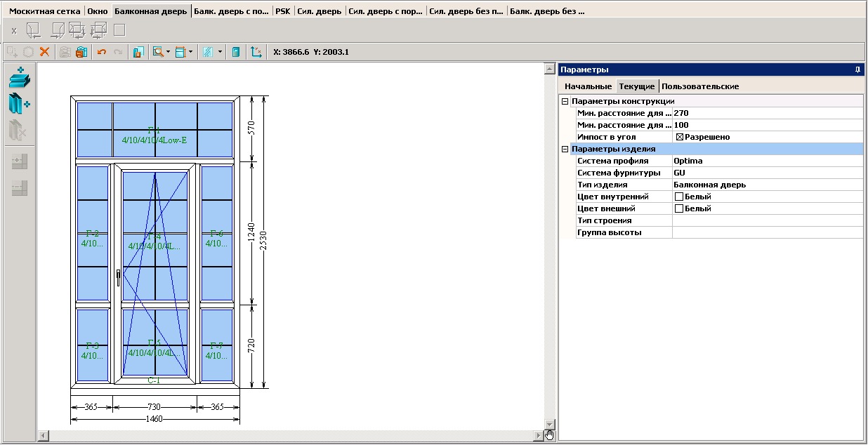Click the horizontal scrollbar left arrow
Viewport: 868px width, 445px height.
click(43, 436)
